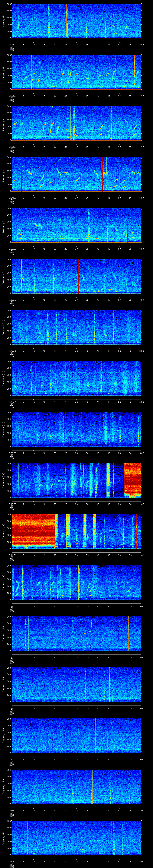The height and width of the screenshot is (868, 153).
Task: Select the spectrogram for minute 10:06:00
Action: pos(77,276)
